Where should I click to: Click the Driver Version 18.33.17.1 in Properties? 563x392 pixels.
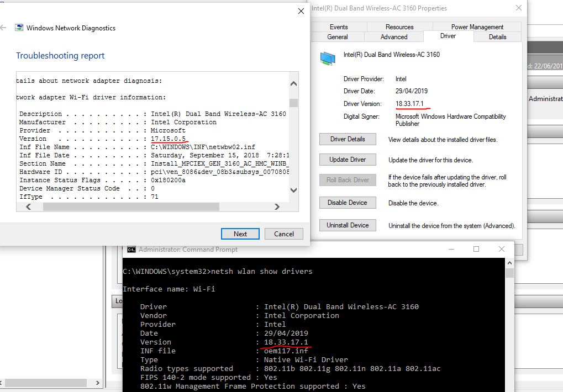(409, 104)
